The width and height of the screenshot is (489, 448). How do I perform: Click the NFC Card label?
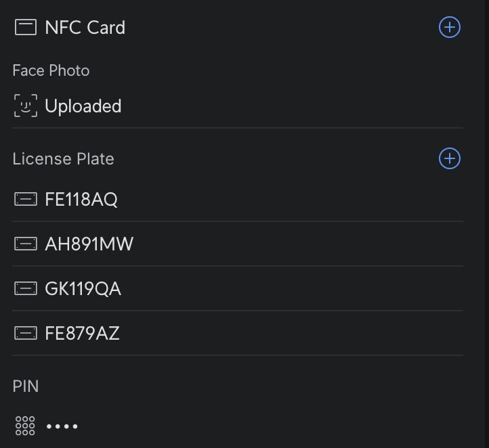[85, 28]
